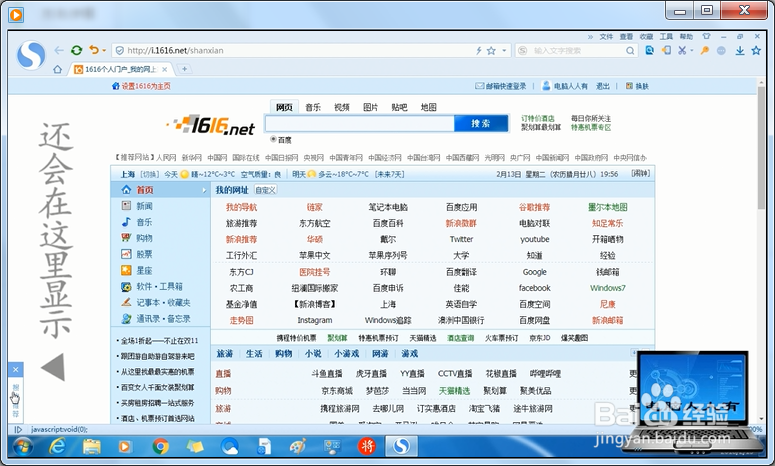The width and height of the screenshot is (775, 466).
Task: Select the 小游戏 category tab
Action: coord(346,353)
